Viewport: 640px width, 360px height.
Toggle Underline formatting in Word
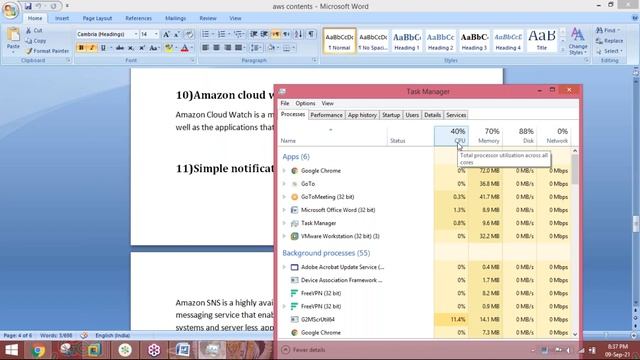103,48
